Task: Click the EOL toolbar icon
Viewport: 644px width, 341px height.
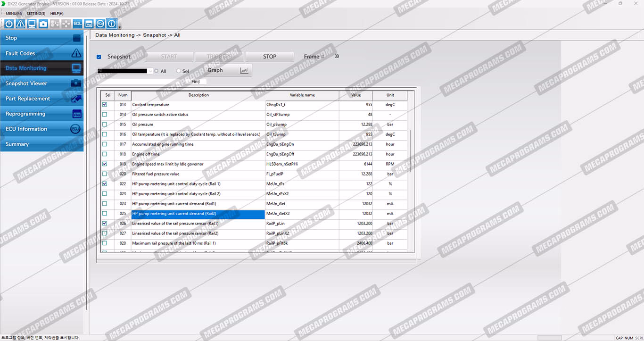Action: click(77, 24)
